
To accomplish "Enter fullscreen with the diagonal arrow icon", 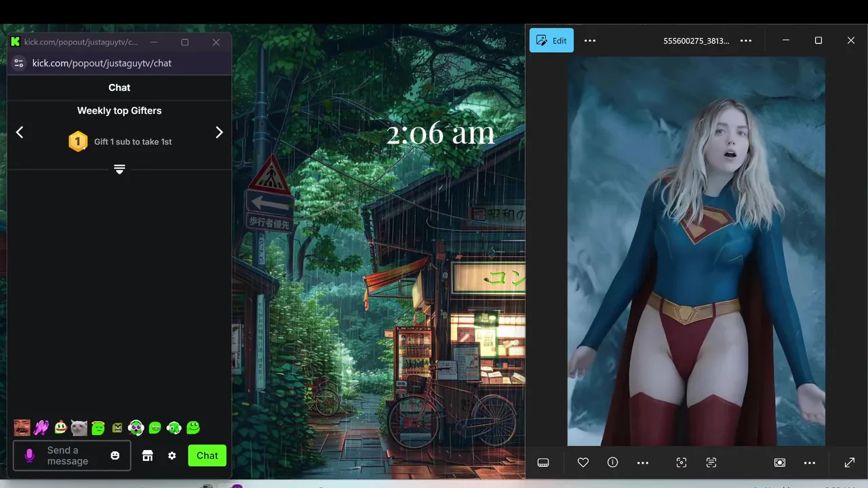I will (850, 462).
